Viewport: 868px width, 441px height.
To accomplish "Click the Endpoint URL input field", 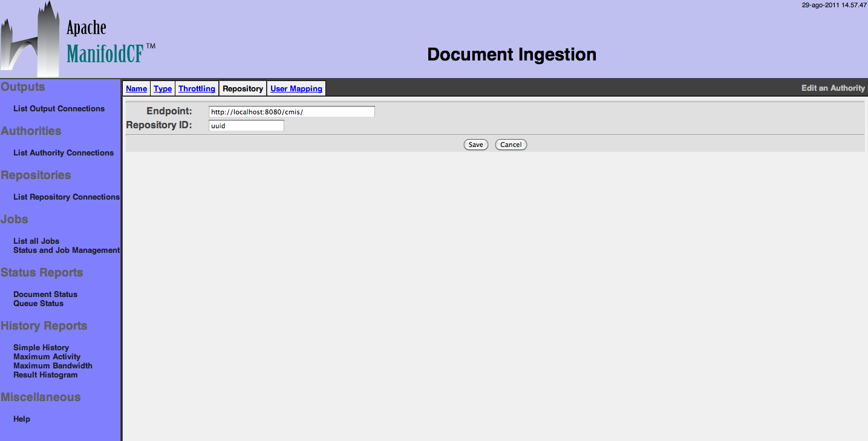I will pos(291,112).
